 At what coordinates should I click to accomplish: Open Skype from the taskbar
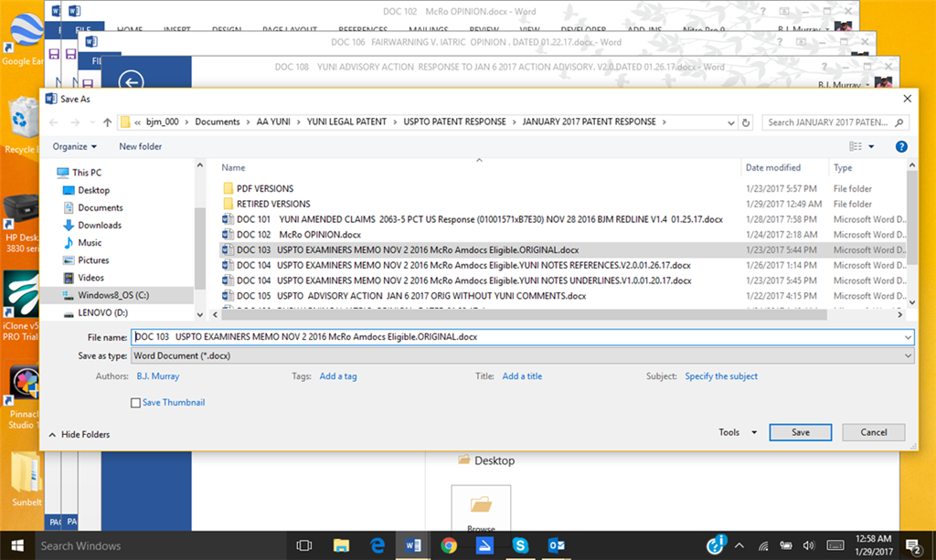coord(520,545)
